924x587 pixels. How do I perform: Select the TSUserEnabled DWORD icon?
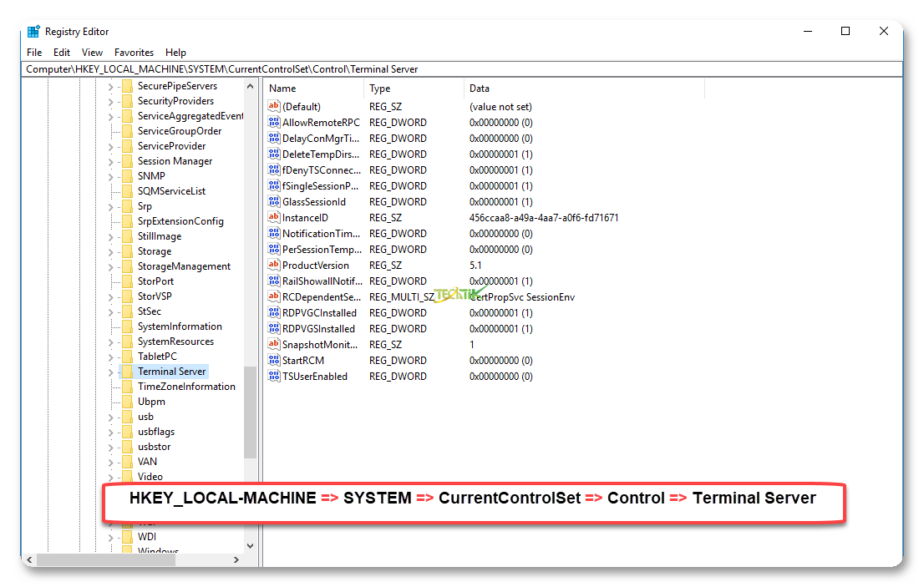(x=274, y=377)
